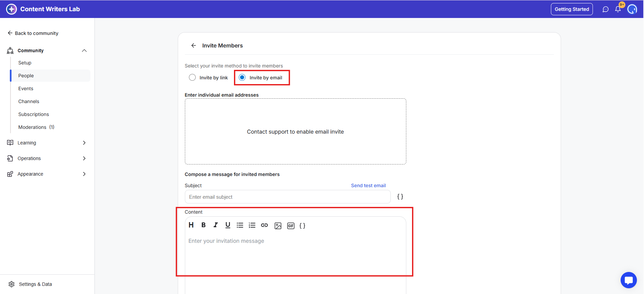644x294 pixels.
Task: Apply heading format in content editor
Action: 191,225
